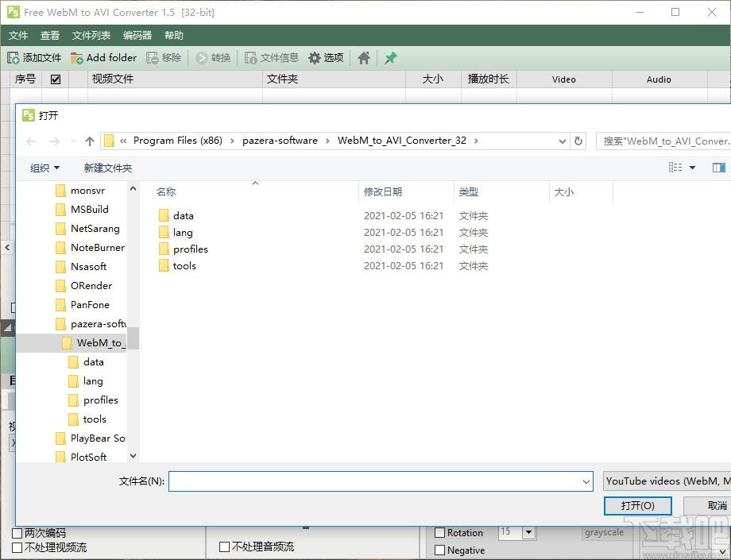
Task: Toggle the Rotation checkbox
Action: (x=439, y=532)
